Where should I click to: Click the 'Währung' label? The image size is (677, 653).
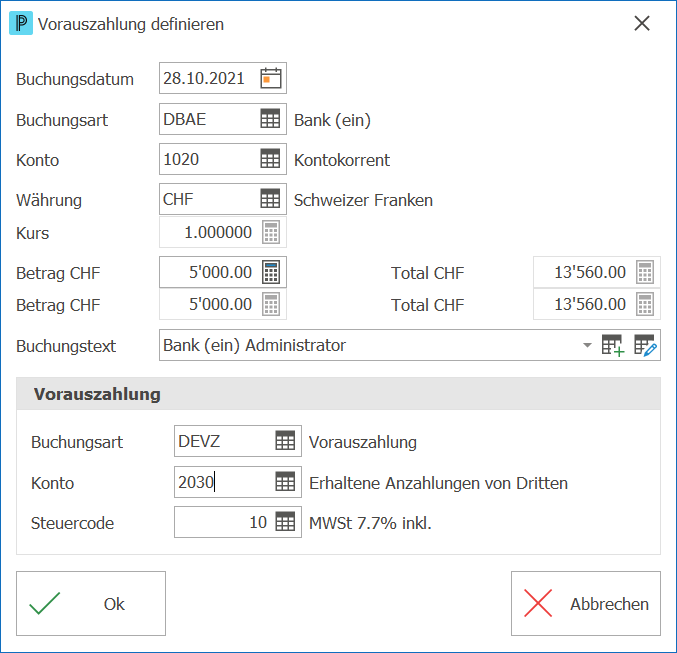tap(49, 200)
